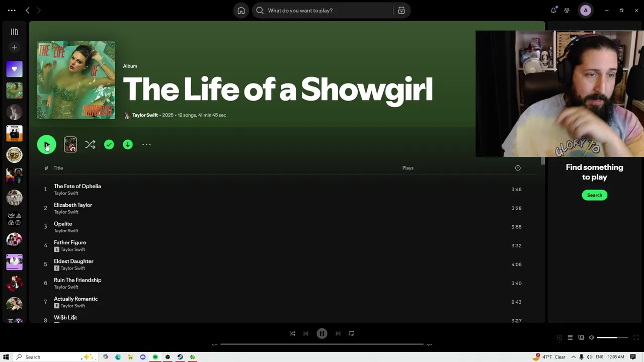Viewport: 644px width, 362px height.
Task: Expand Your Library with the sidebar icon
Action: (14, 32)
